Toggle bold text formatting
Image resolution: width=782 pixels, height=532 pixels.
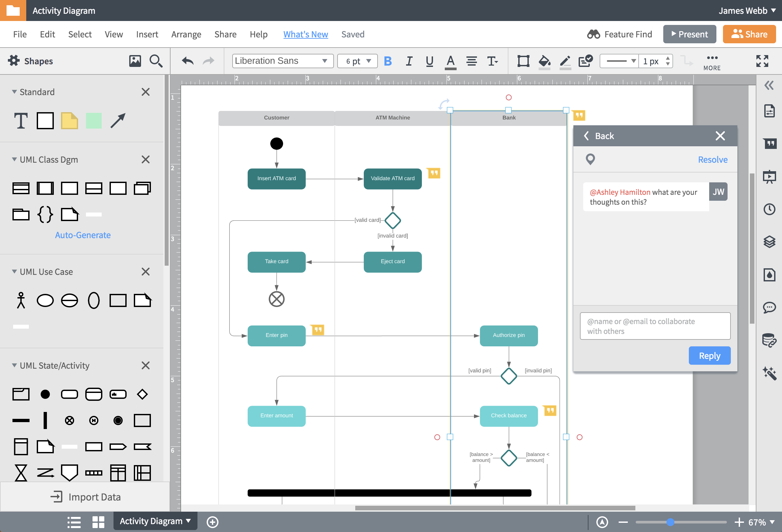[x=388, y=61]
